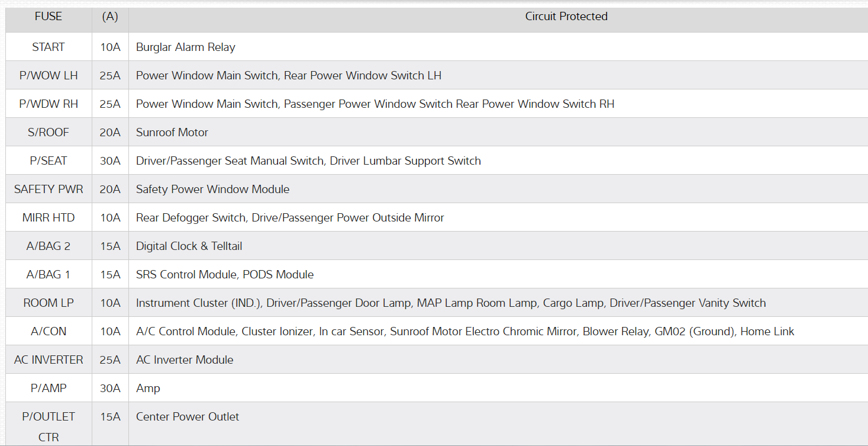The height and width of the screenshot is (446, 868).
Task: Select the P/WOW LH fuse cell
Action: click(x=49, y=76)
